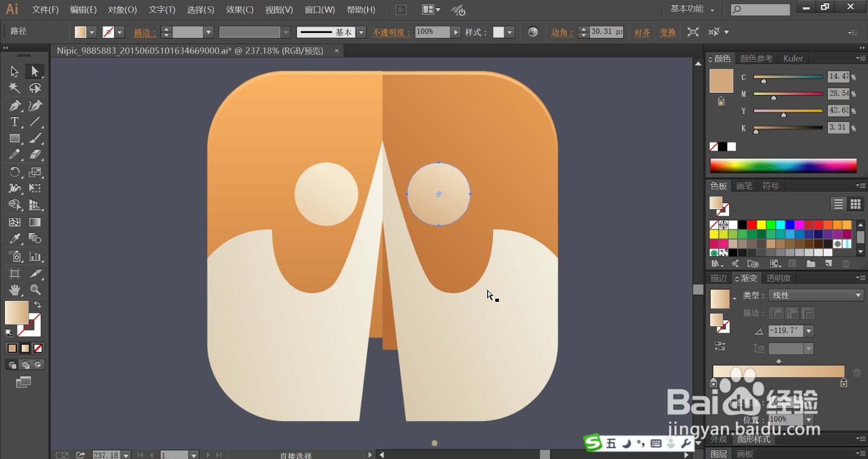Select the Shape Builder tool
Screen dimensions: 868x459
[15, 205]
